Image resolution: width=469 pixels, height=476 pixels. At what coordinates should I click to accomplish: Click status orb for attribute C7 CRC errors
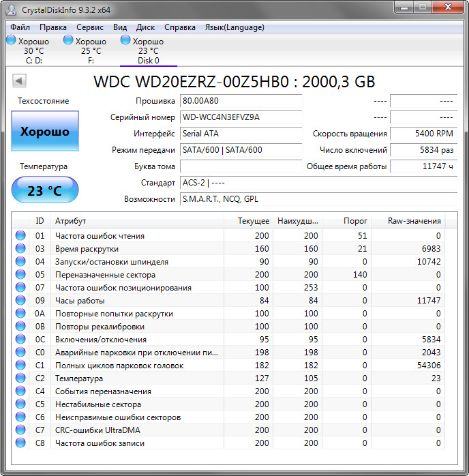pos(20,430)
